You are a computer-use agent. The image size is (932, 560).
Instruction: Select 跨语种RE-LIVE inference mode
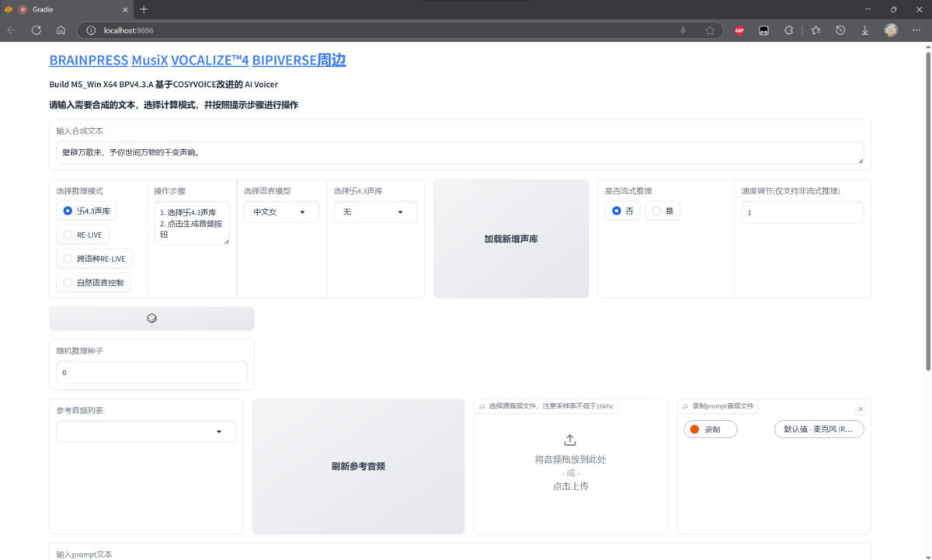94,259
